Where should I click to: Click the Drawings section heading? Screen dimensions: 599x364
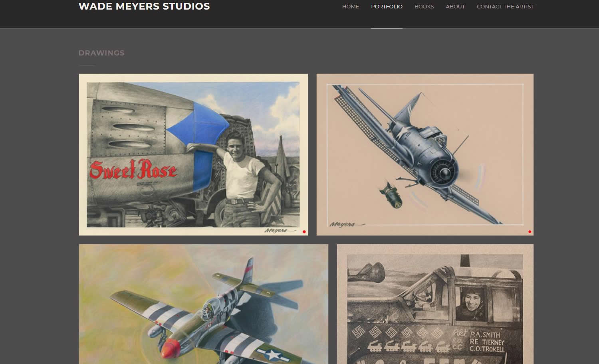(101, 53)
